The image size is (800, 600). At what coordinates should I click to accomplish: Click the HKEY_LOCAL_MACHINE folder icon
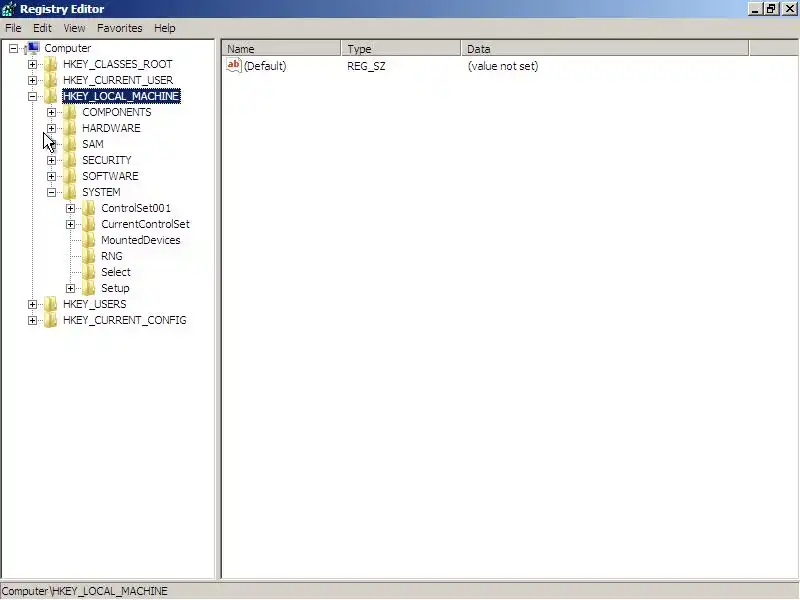(51, 96)
